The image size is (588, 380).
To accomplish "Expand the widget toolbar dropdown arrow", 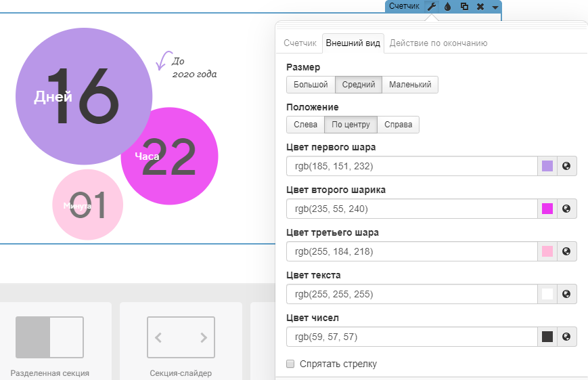I will [x=495, y=7].
